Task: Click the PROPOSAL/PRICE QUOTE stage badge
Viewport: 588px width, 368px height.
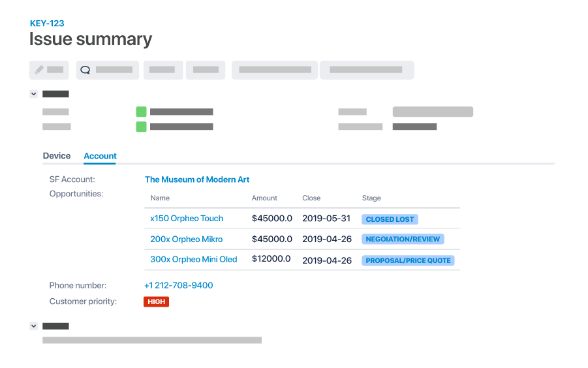Action: 408,260
